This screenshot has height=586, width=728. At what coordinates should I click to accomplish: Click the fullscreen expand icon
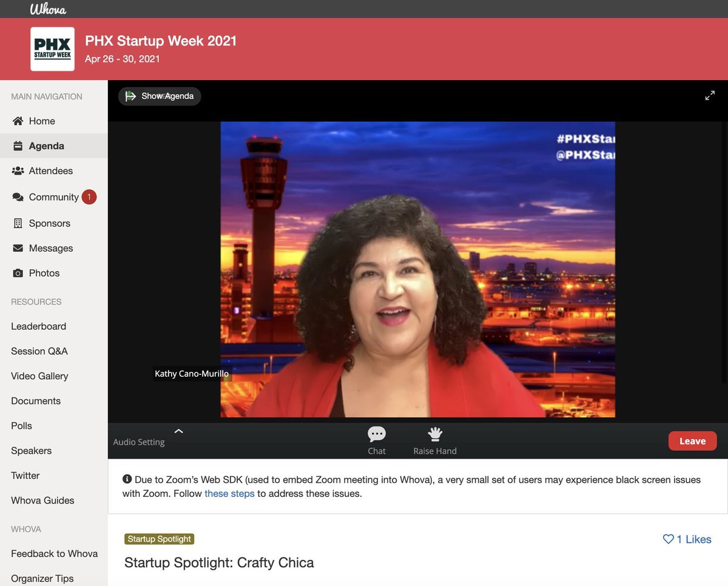click(710, 96)
